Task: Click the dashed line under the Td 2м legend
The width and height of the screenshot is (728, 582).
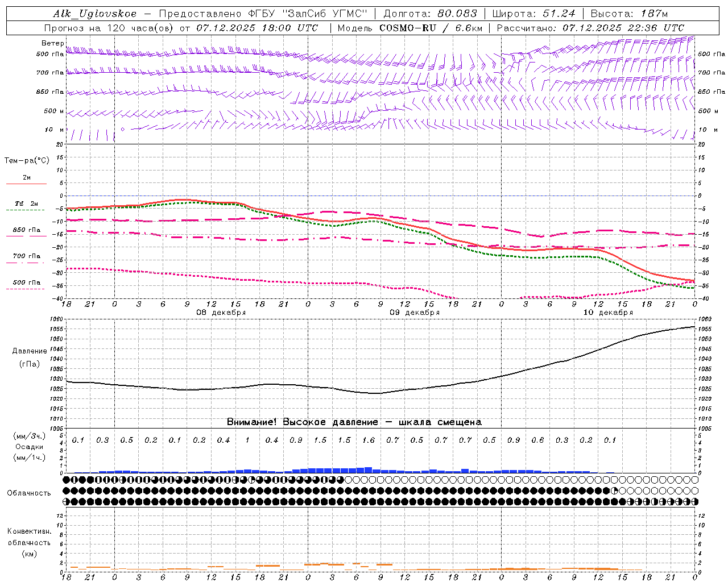Action: 26,210
